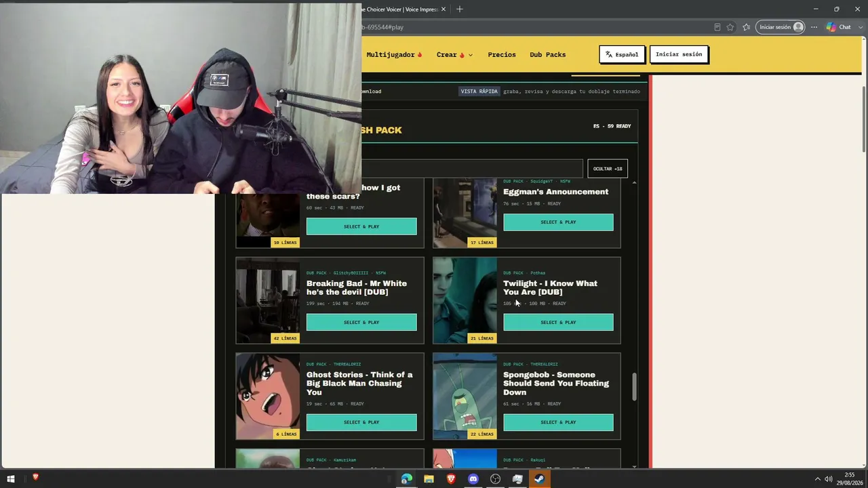
Task: Change language using the Español button
Action: 622,54
